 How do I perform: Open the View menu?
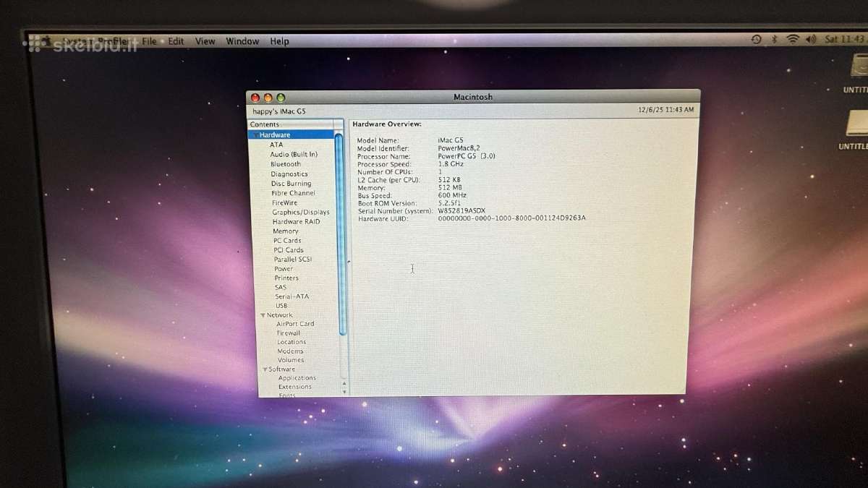pos(205,41)
